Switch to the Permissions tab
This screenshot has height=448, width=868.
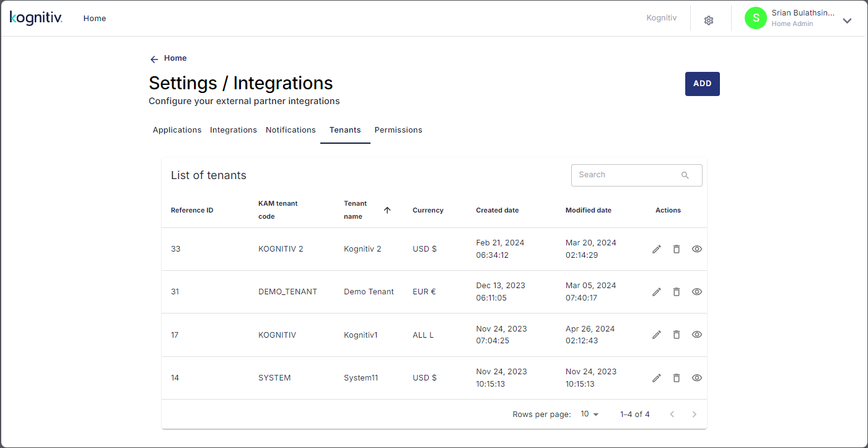(x=398, y=130)
